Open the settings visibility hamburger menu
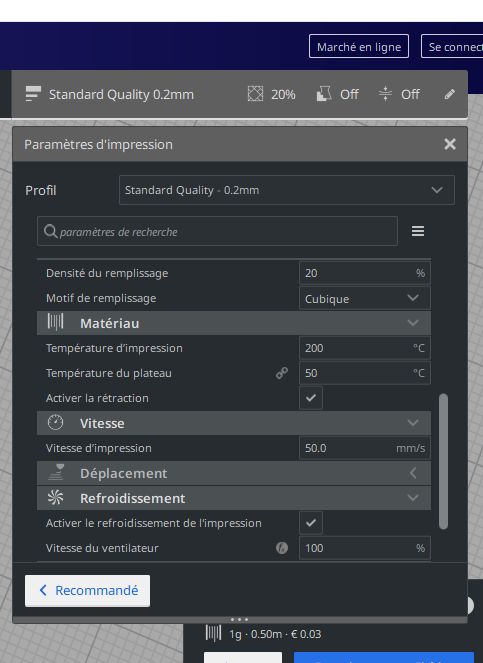This screenshot has width=483, height=663. coord(418,231)
